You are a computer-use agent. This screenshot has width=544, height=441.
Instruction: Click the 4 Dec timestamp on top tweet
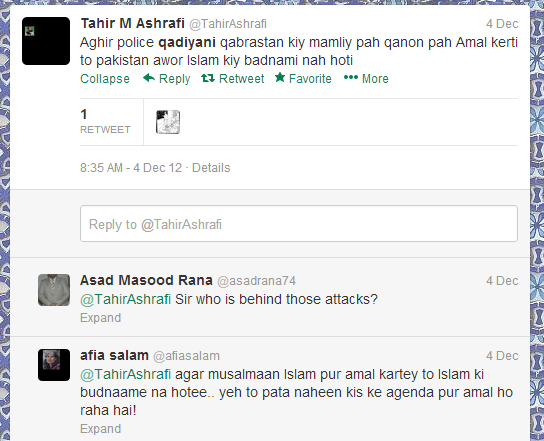502,24
